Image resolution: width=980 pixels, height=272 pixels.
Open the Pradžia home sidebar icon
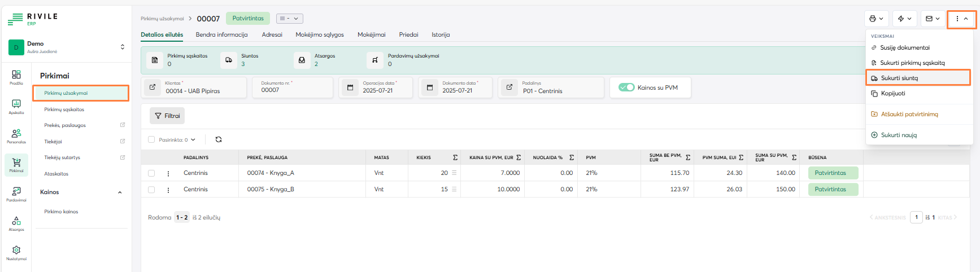click(x=16, y=77)
